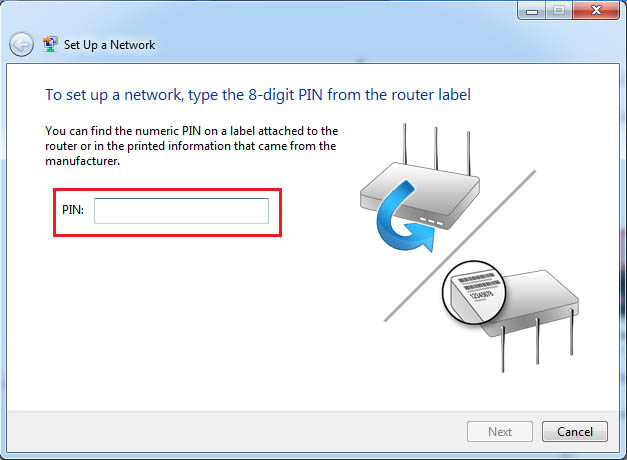Viewport: 627px width, 460px height.
Task: Cancel the network setup
Action: (x=574, y=432)
